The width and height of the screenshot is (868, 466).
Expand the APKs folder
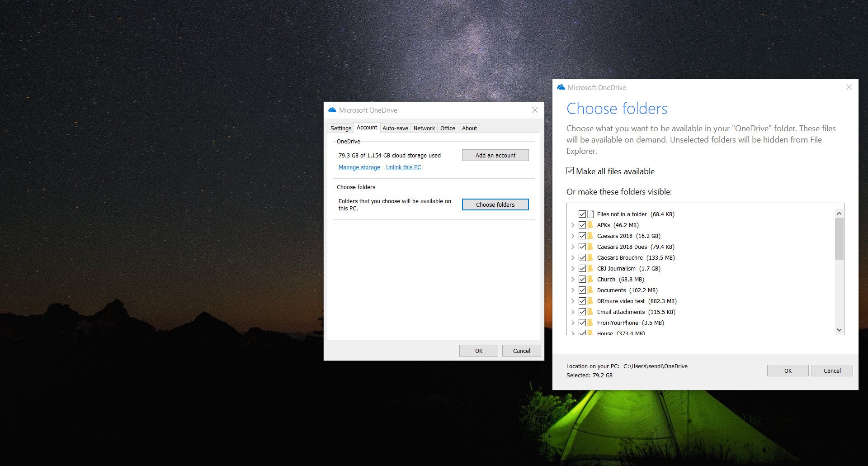coord(573,225)
